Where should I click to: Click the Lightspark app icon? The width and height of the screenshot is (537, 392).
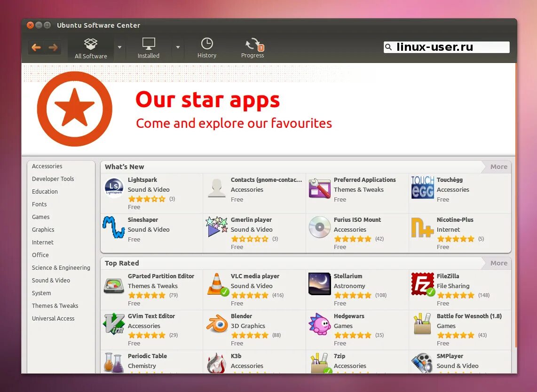pyautogui.click(x=114, y=188)
